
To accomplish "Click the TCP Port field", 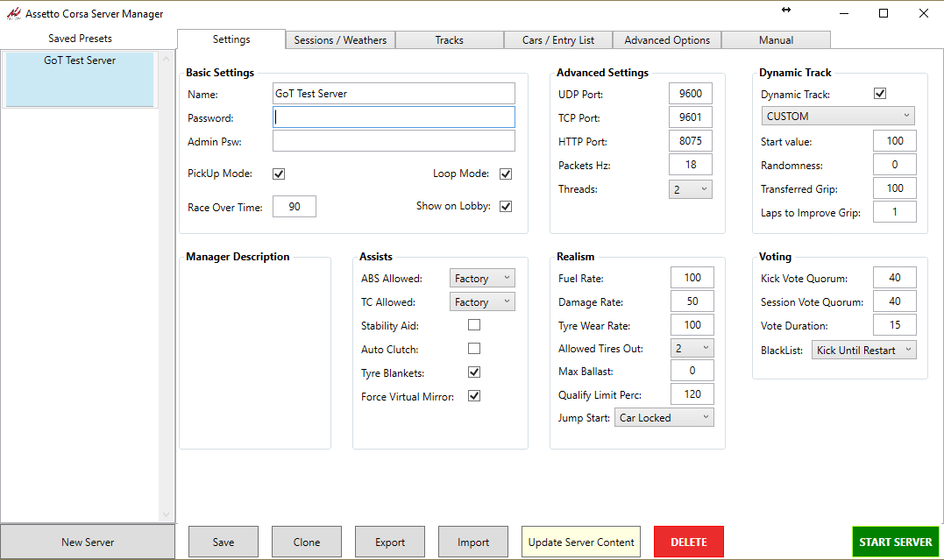I will point(691,117).
